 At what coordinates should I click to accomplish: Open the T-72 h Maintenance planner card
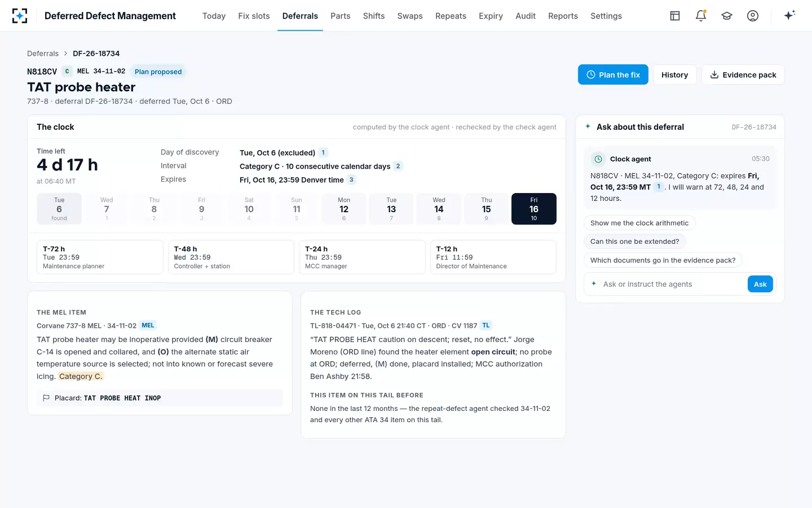click(x=100, y=257)
